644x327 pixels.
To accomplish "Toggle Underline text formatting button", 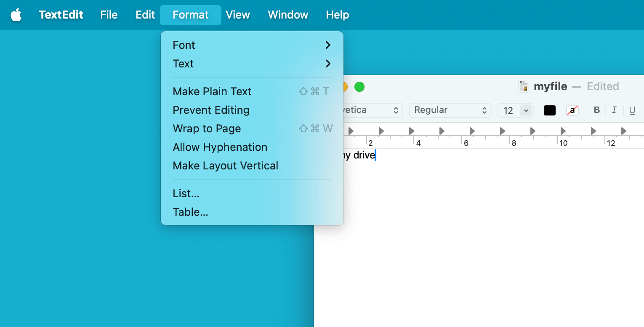I will point(632,110).
